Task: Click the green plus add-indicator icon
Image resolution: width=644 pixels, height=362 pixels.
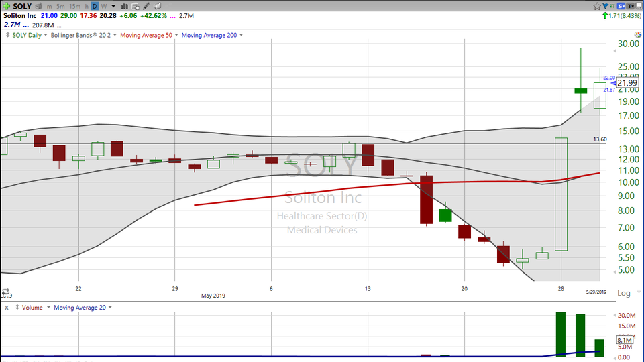Action: tap(6, 6)
